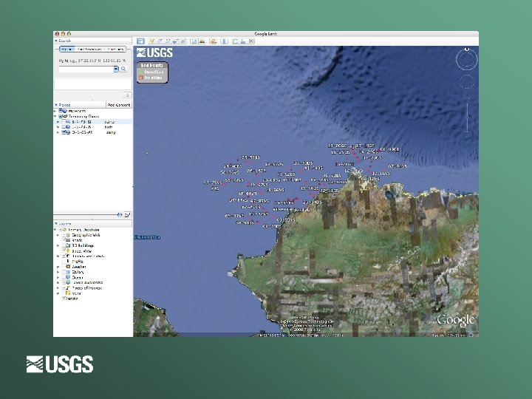This screenshot has height=399, width=532.
Task: Open the Fly To search history dropdown
Action: [115, 69]
